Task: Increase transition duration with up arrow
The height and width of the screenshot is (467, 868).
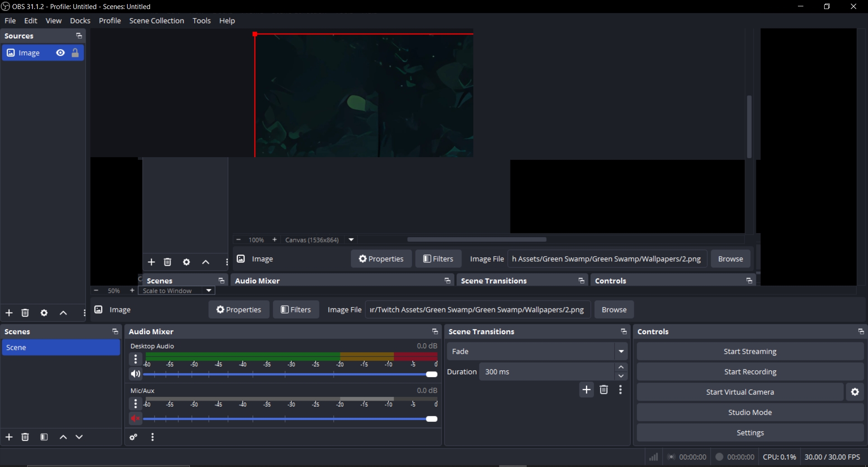Action: click(621, 367)
